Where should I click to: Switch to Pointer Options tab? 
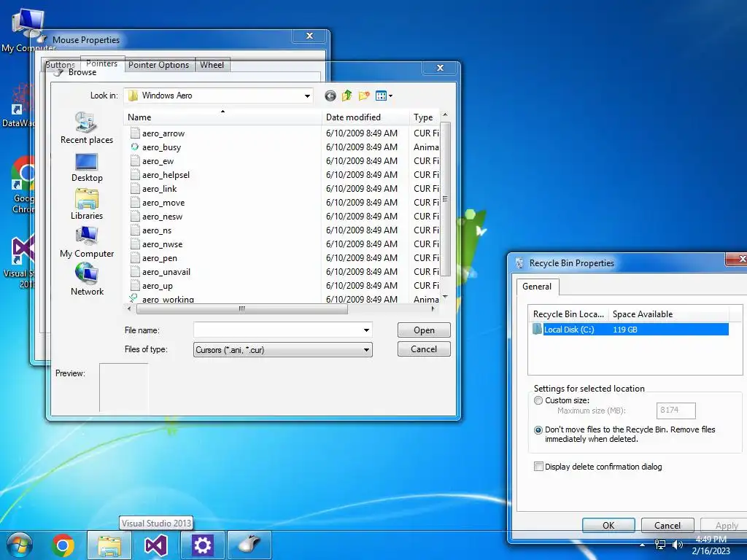[x=158, y=65]
